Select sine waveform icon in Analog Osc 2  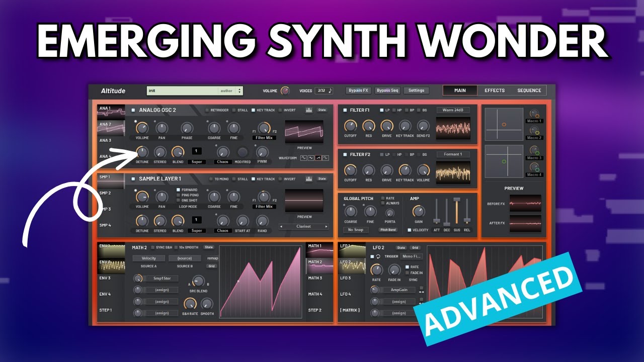(304, 158)
